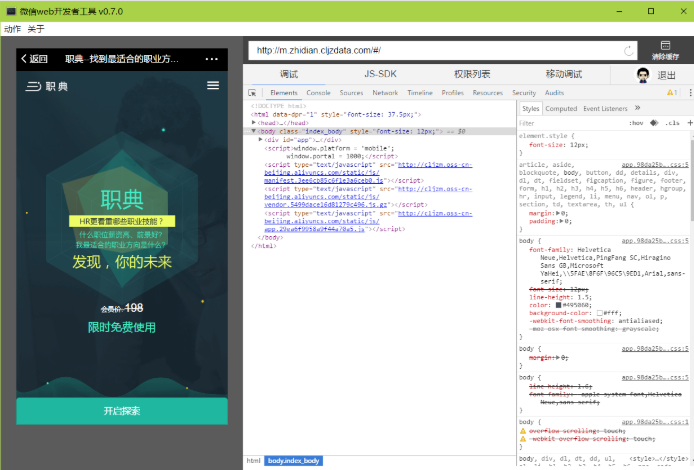
Task: Select the Profiles devtools tab
Action: coord(452,92)
